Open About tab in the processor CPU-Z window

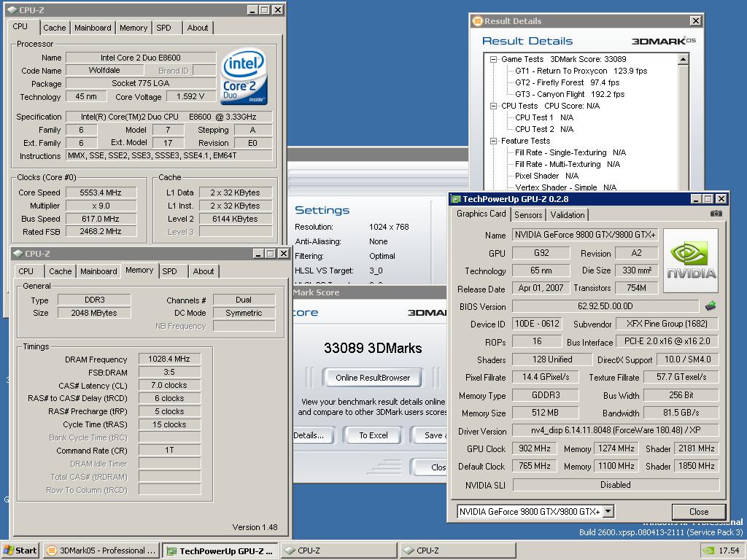198,28
